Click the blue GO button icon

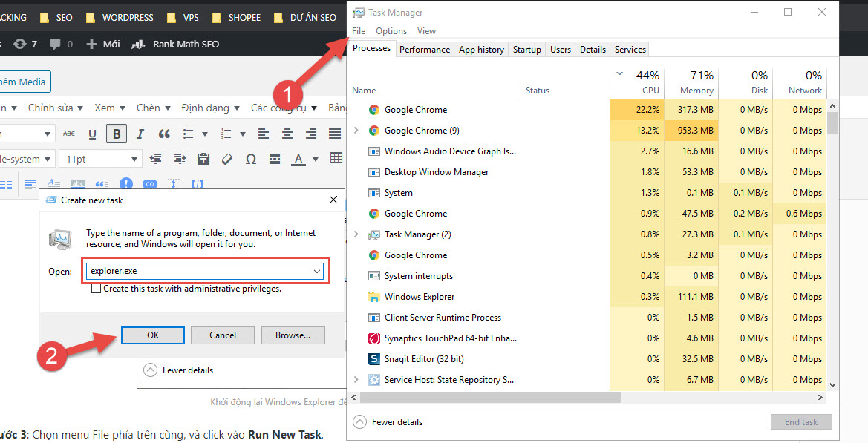150,184
